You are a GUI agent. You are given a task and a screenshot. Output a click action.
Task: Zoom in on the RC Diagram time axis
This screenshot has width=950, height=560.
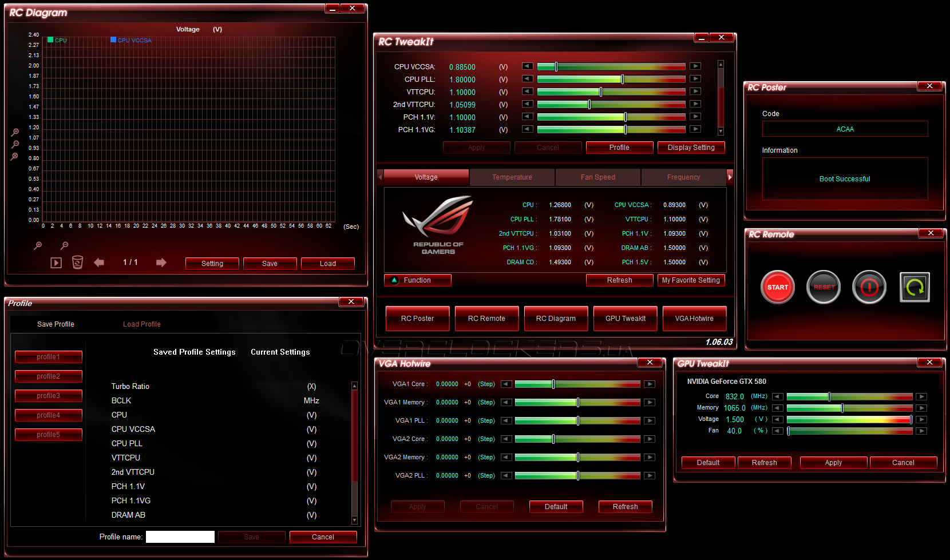[x=38, y=245]
